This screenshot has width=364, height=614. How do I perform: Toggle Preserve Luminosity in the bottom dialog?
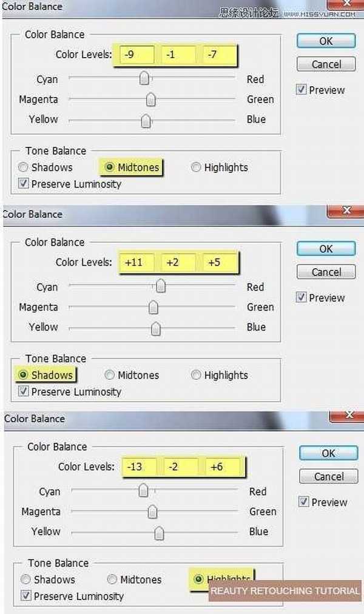click(x=26, y=596)
